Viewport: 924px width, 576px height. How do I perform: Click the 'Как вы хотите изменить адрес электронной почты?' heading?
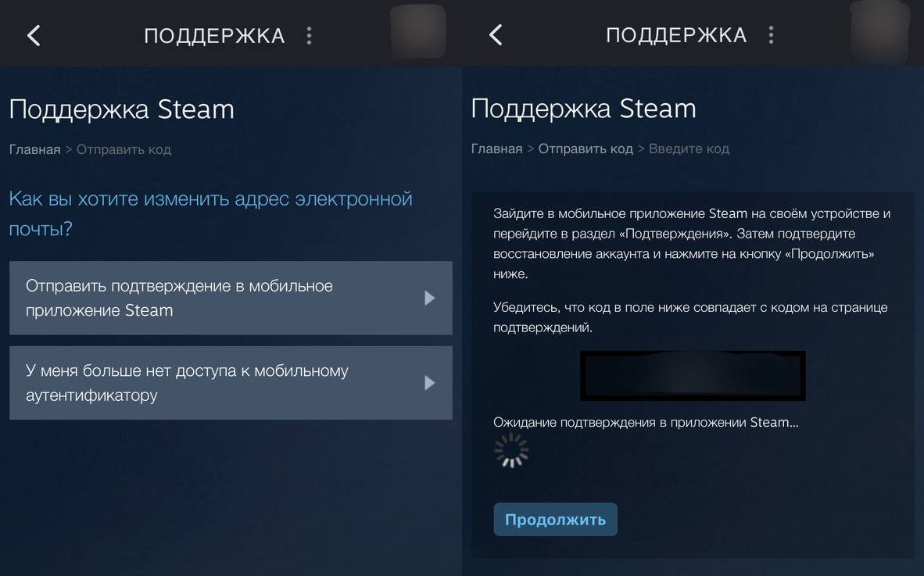[x=211, y=213]
